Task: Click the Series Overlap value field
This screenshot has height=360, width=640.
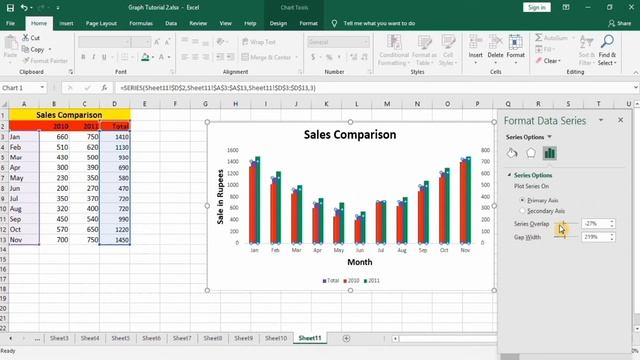Action: [x=595, y=223]
